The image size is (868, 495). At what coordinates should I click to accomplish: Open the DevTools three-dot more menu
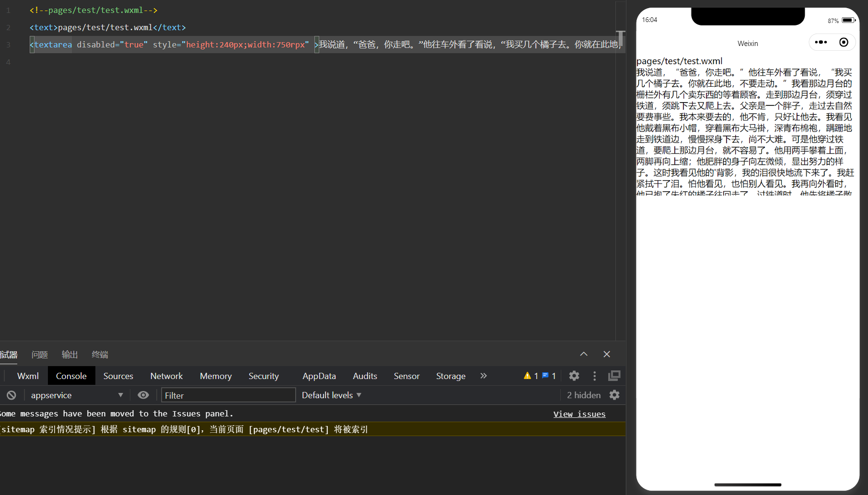click(594, 376)
